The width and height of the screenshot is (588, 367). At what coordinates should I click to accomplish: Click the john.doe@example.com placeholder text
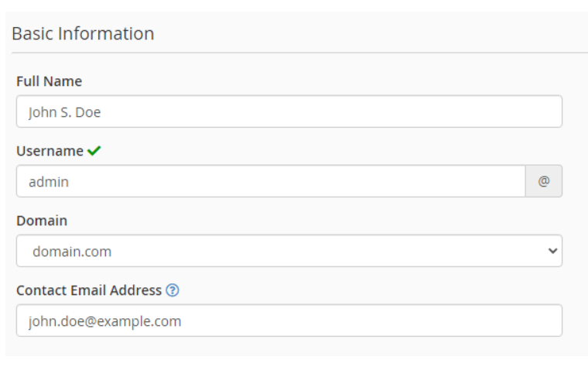[104, 321]
